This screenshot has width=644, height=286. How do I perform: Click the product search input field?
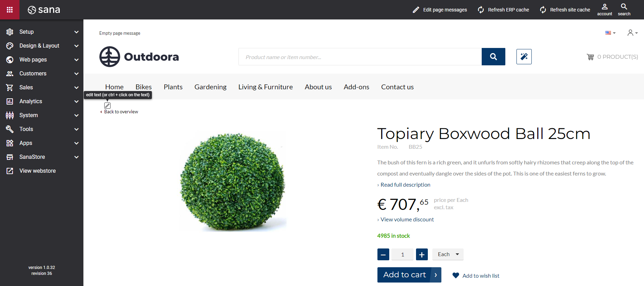coord(360,57)
